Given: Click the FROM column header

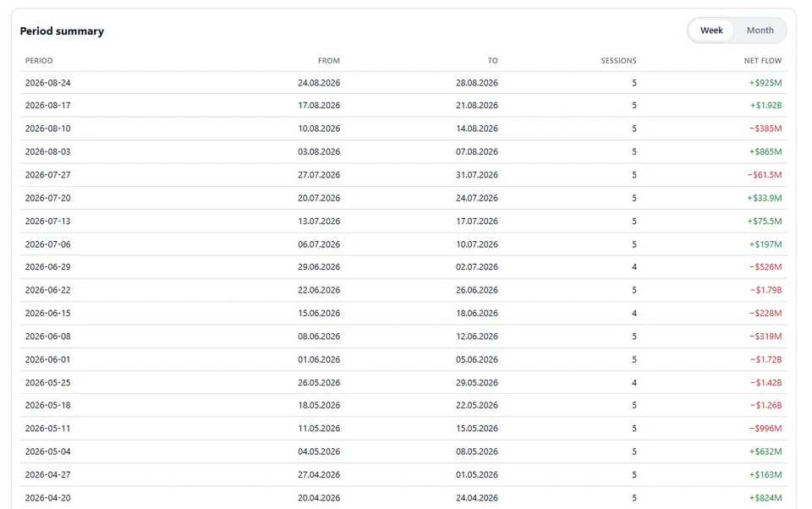Looking at the screenshot, I should (329, 61).
